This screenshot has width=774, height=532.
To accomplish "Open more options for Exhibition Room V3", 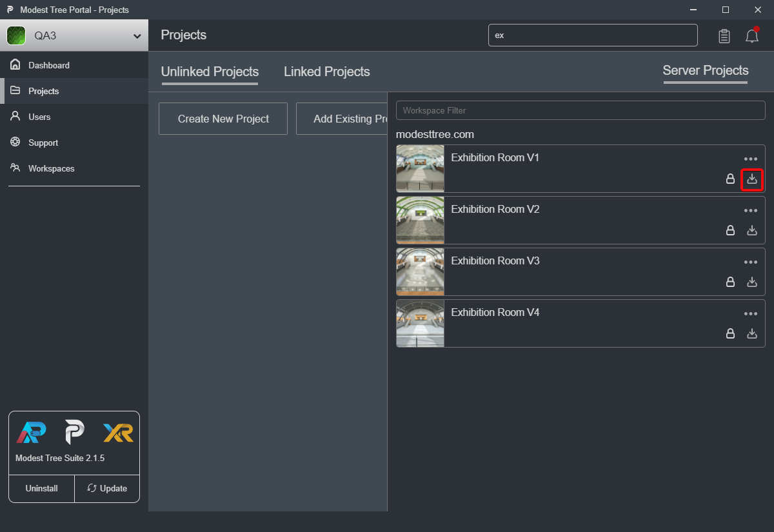I will click(x=751, y=262).
